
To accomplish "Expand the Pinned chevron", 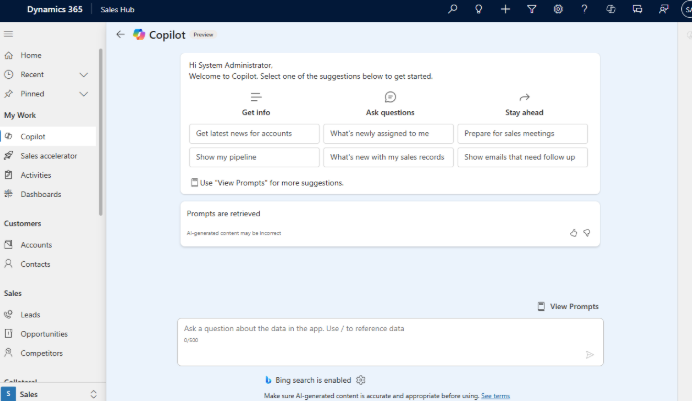I will (83, 94).
